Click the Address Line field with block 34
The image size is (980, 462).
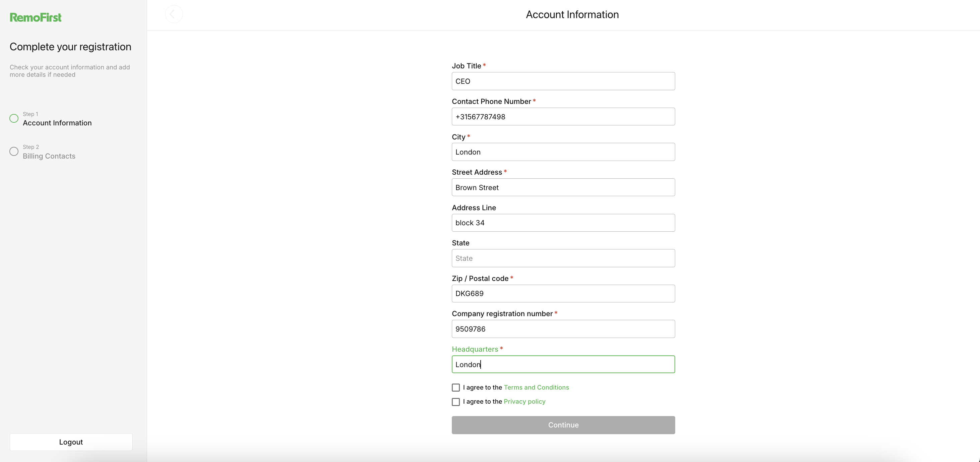coord(563,223)
